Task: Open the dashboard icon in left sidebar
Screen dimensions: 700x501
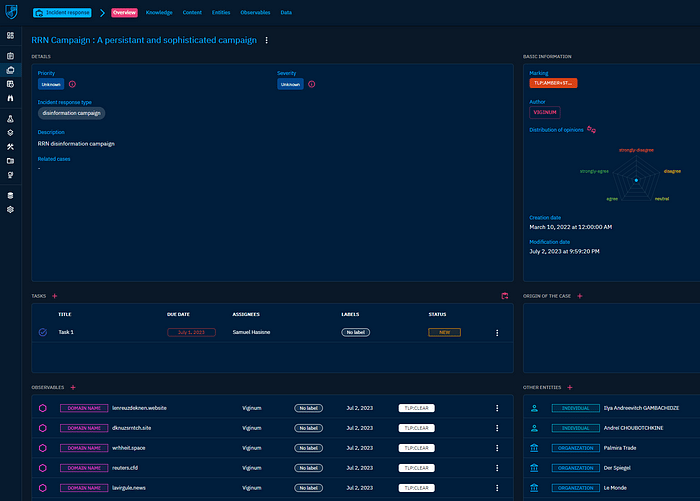Action: 10,35
